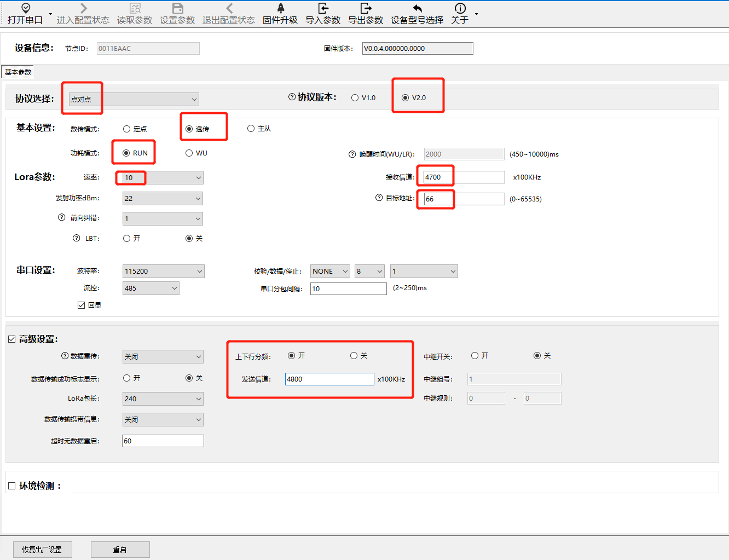Select the V1.0 protocol version radio
This screenshot has height=560, width=729.
point(355,98)
